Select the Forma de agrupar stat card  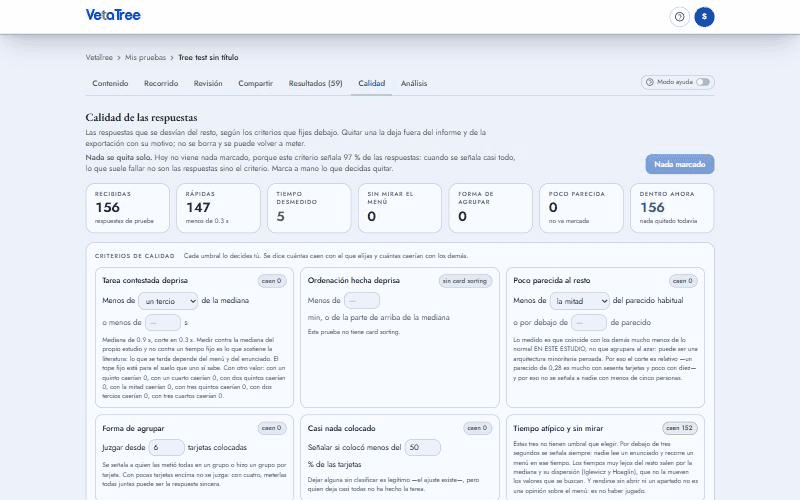click(491, 208)
